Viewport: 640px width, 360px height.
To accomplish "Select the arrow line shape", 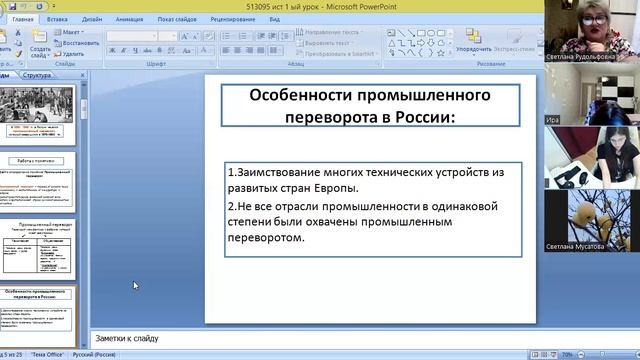I will pos(411,33).
